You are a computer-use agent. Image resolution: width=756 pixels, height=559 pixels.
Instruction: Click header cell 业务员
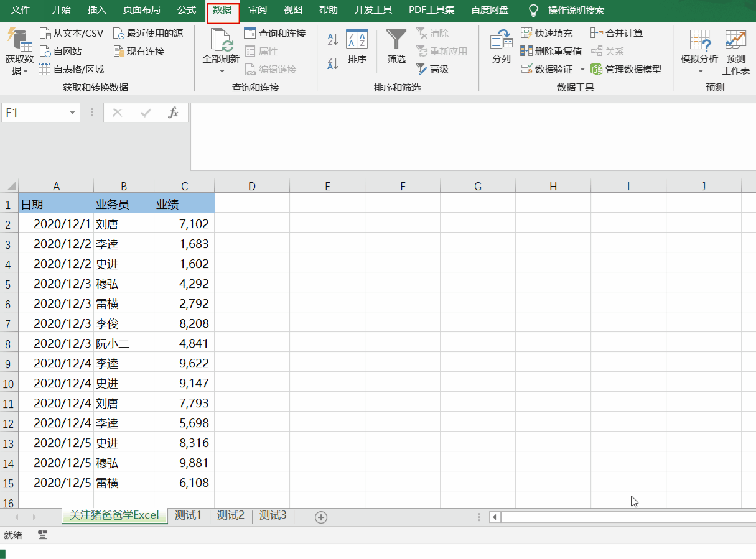coord(124,203)
